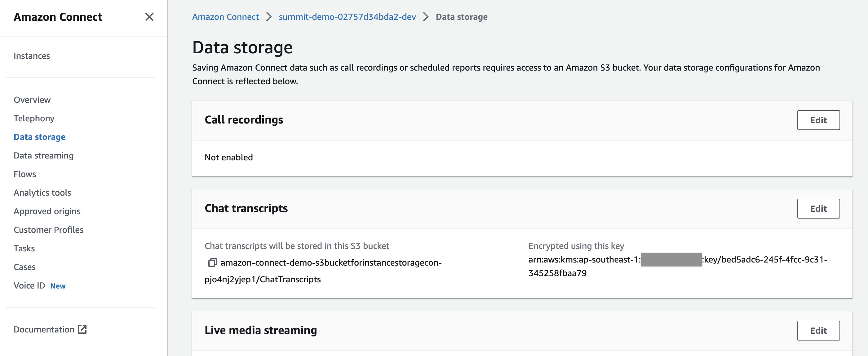
Task: Open Cases section
Action: [x=24, y=267]
